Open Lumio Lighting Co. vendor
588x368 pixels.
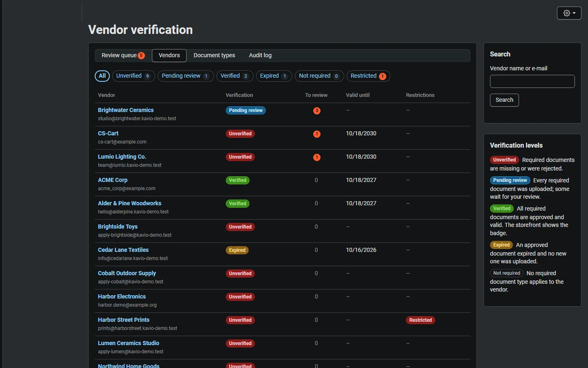pyautogui.click(x=122, y=157)
